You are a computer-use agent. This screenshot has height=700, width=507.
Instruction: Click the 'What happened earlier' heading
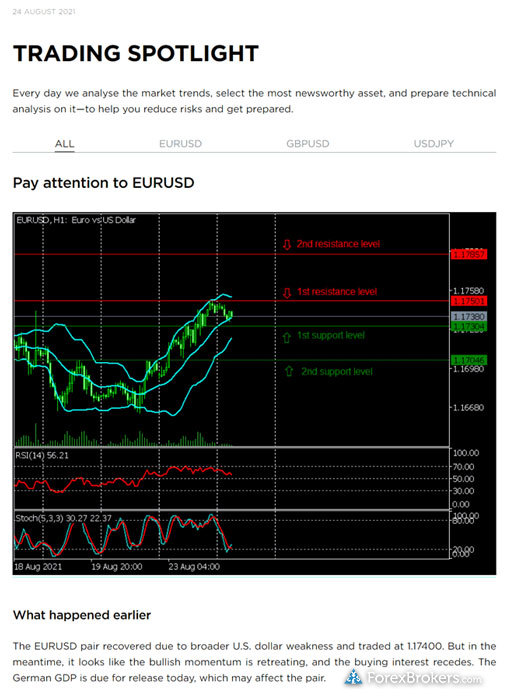click(82, 615)
